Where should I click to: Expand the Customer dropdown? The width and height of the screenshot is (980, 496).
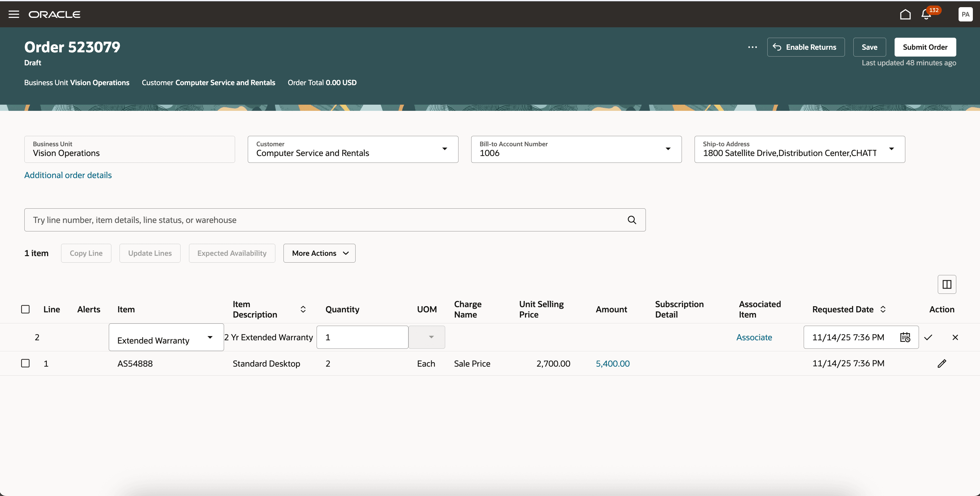444,149
